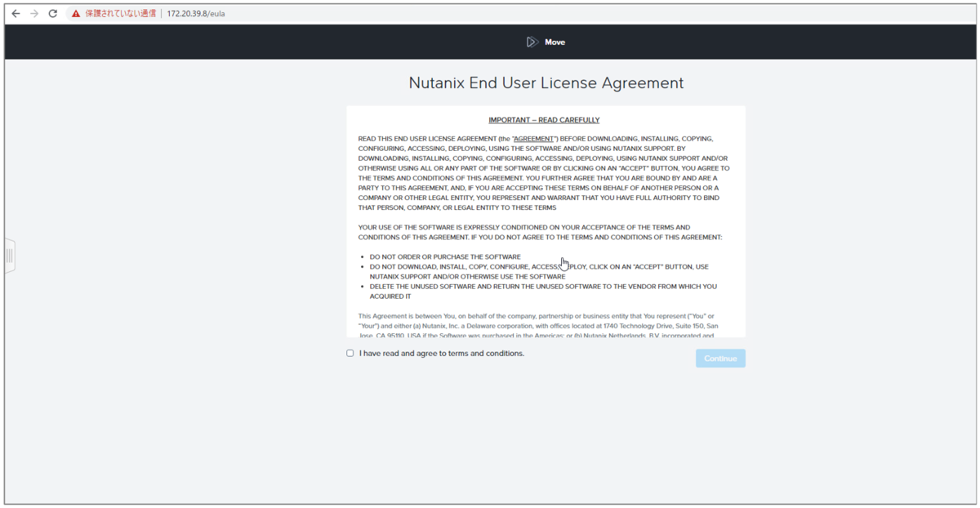The image size is (980, 508).
Task: Click the 'This Agreement is between You' paragraph
Action: 538,325
